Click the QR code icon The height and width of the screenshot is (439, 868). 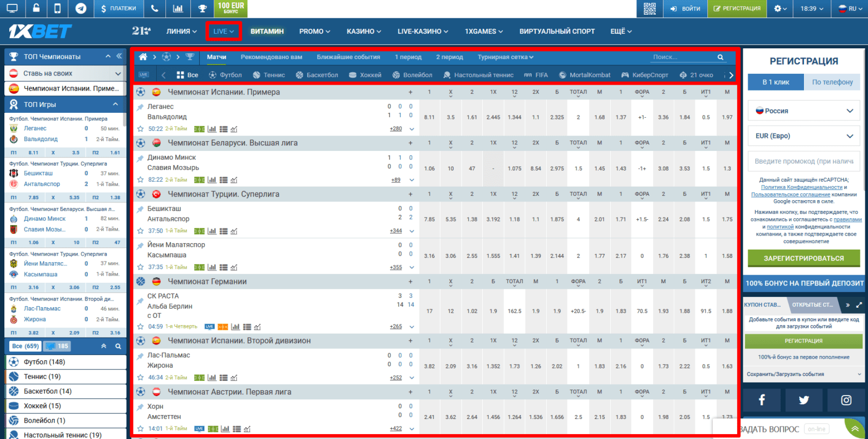649,9
